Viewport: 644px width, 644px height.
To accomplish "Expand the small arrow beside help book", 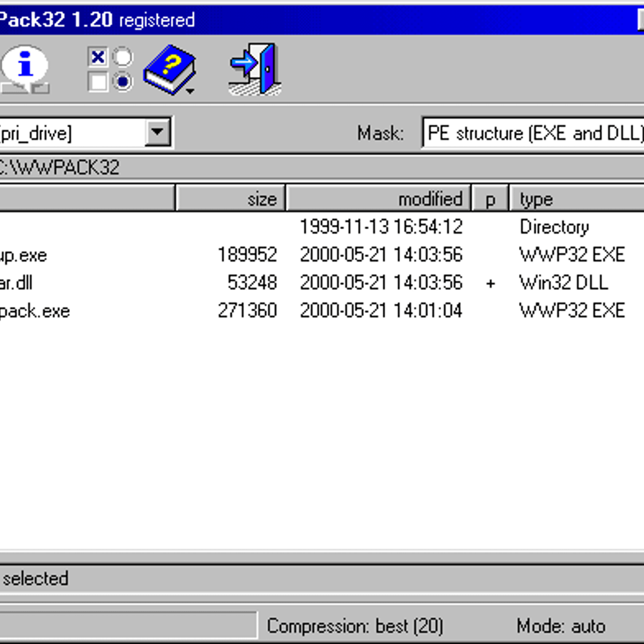I will tap(190, 91).
